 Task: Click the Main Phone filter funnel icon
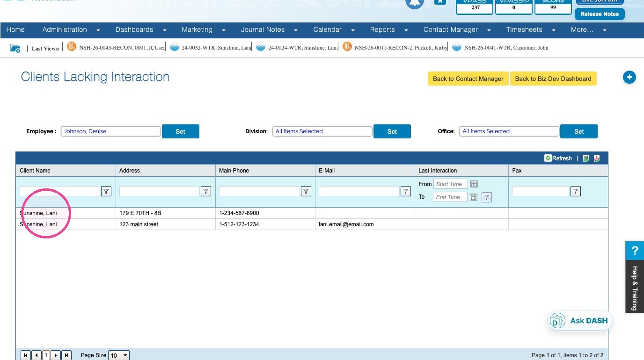(306, 191)
